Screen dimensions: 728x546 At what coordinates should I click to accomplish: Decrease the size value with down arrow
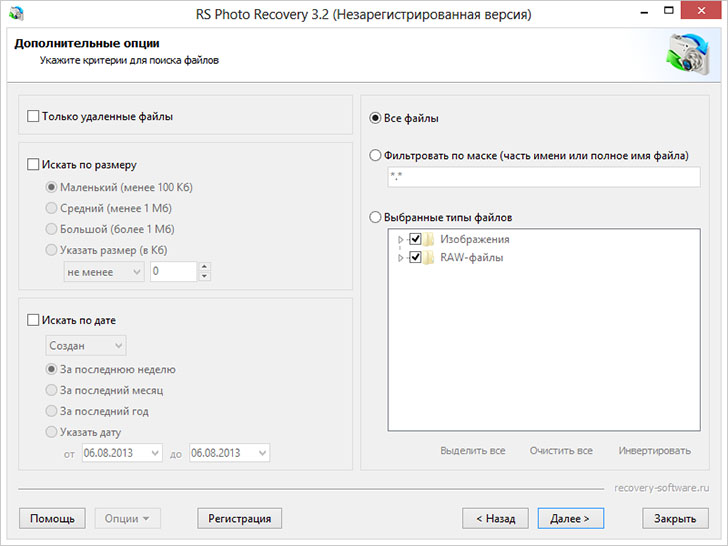pyautogui.click(x=204, y=277)
